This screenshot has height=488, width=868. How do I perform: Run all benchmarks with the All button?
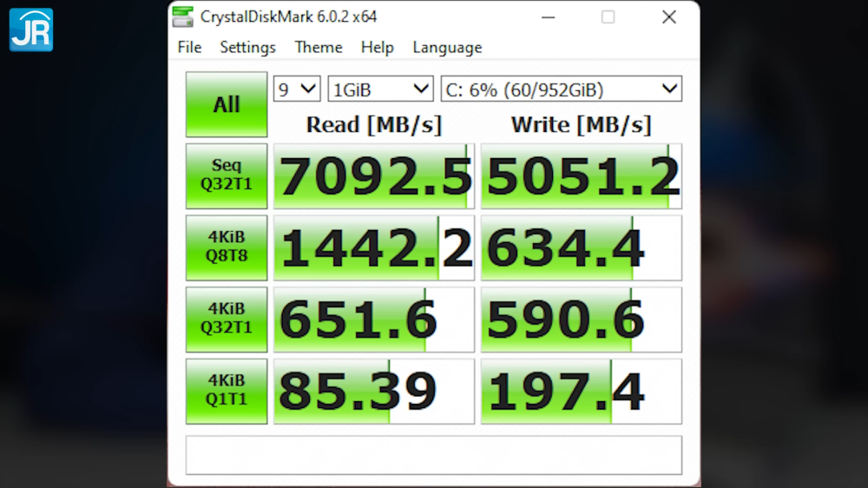tap(227, 104)
